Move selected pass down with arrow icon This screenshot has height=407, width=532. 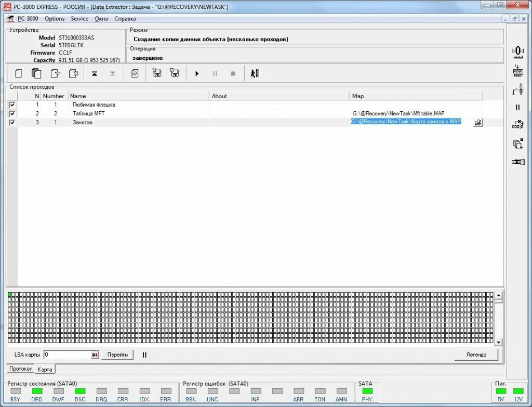tap(113, 74)
